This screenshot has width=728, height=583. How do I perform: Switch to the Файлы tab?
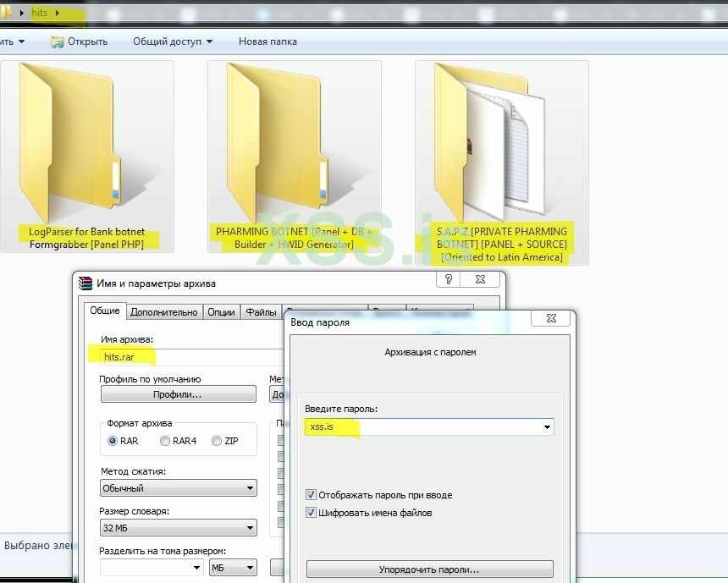[x=261, y=312]
